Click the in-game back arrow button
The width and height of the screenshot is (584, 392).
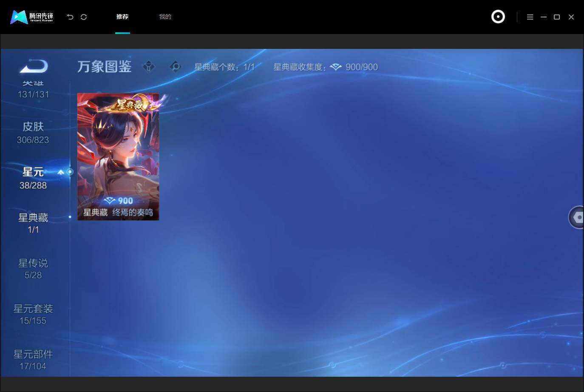tap(34, 66)
